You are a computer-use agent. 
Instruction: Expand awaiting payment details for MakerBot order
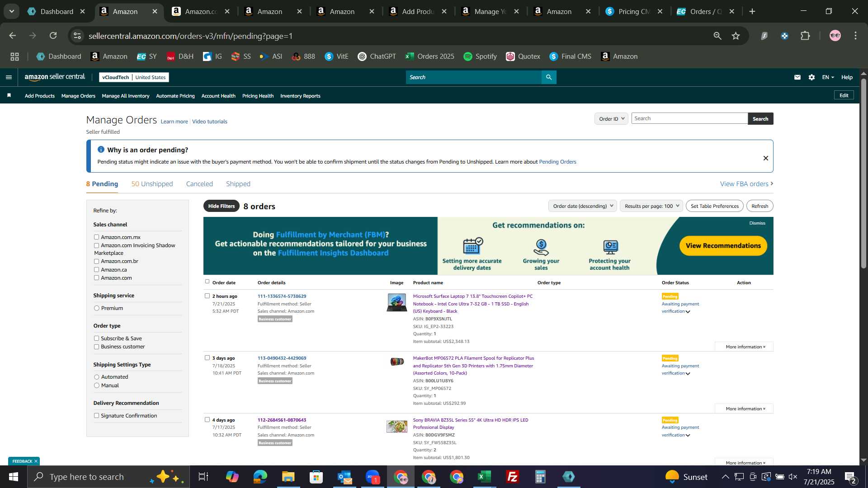point(688,374)
